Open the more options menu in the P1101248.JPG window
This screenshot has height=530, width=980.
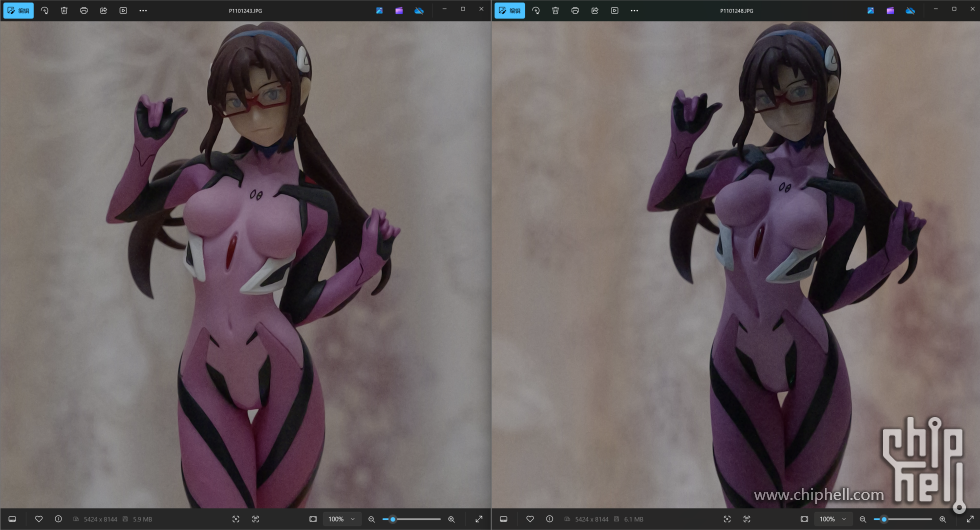coord(634,11)
